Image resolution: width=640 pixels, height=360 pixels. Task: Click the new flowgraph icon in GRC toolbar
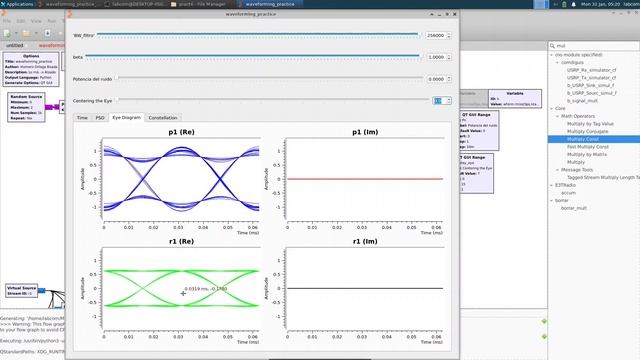point(7,33)
